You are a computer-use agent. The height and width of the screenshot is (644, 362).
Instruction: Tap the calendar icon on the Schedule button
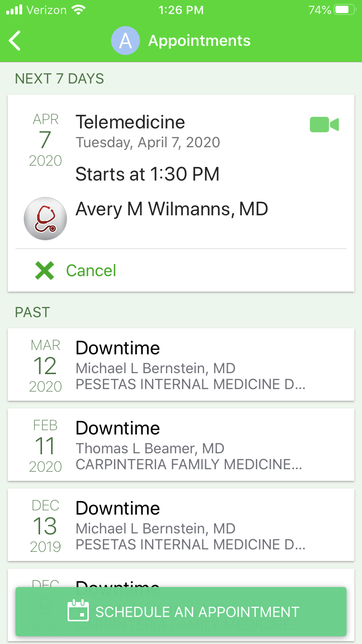coord(78,611)
